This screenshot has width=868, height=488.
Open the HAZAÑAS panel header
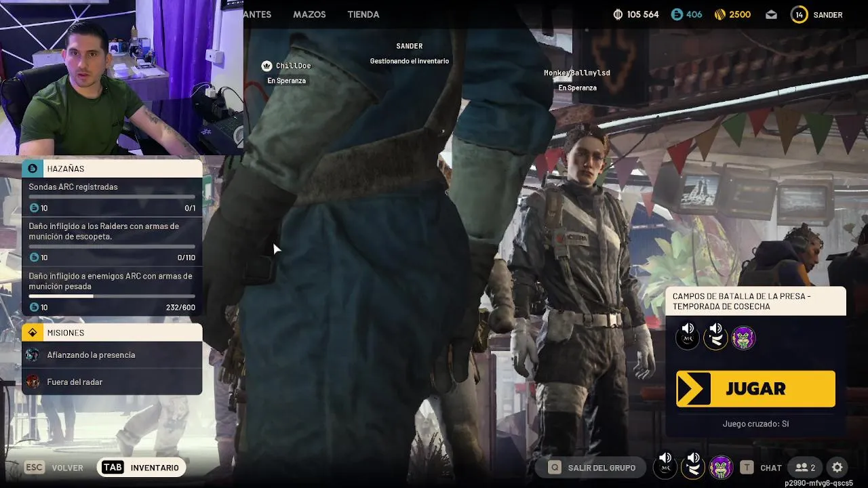[112, 168]
